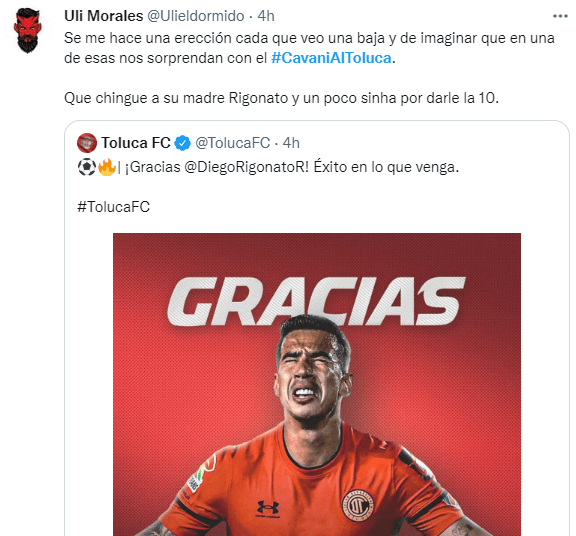The image size is (576, 536).
Task: Open the three-dot more options menu
Action: tap(560, 16)
